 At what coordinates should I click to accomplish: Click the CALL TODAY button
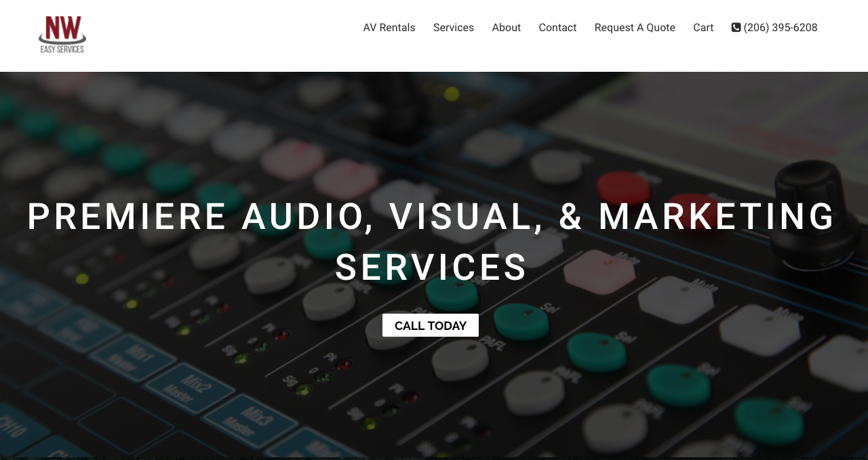[431, 325]
